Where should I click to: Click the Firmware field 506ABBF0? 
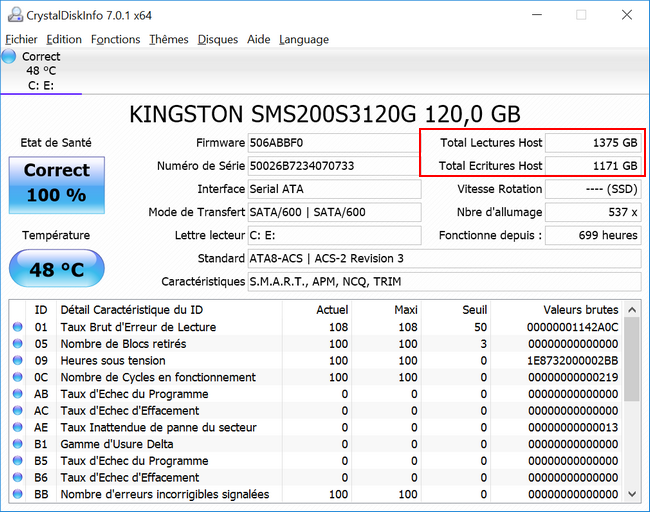(334, 143)
